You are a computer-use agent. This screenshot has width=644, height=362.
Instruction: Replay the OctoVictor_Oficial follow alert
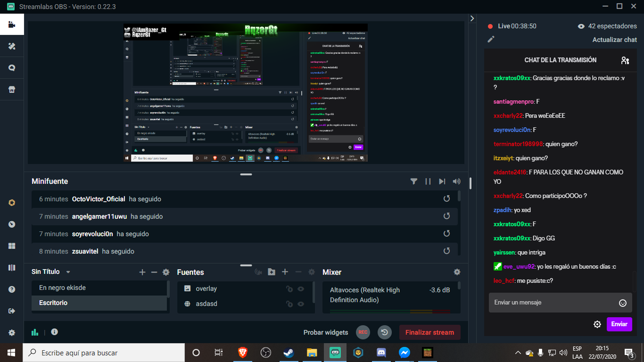coord(447,199)
